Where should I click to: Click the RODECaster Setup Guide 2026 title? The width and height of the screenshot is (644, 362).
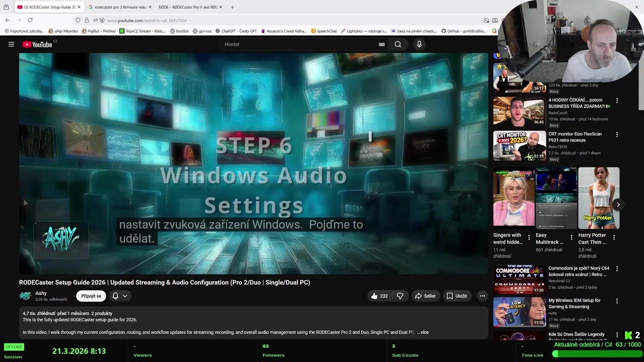point(165,283)
